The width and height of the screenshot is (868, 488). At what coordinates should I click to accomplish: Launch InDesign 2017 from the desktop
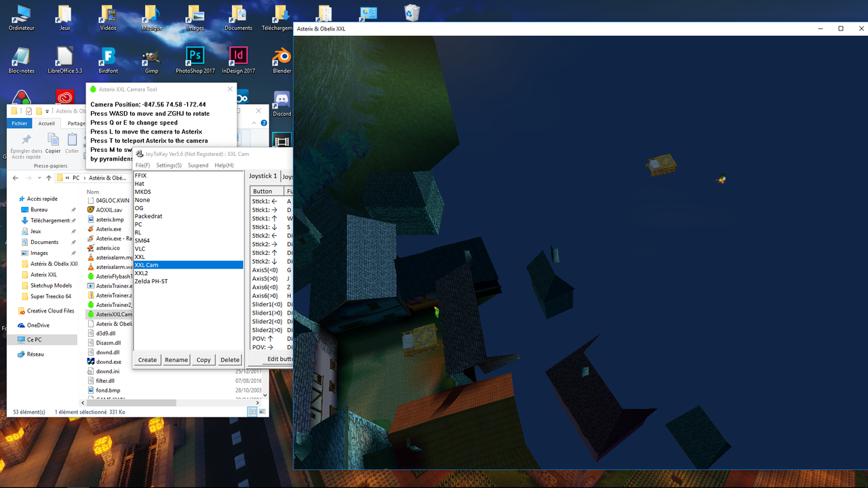(238, 60)
